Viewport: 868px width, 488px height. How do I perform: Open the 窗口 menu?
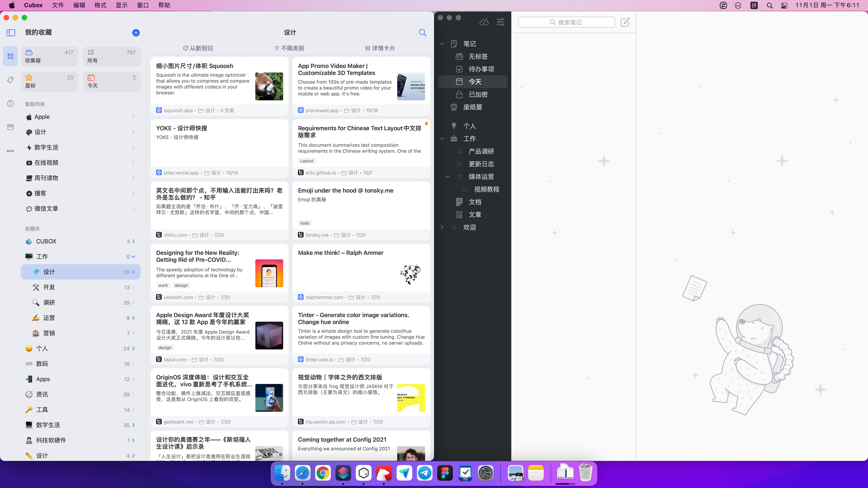(x=143, y=5)
